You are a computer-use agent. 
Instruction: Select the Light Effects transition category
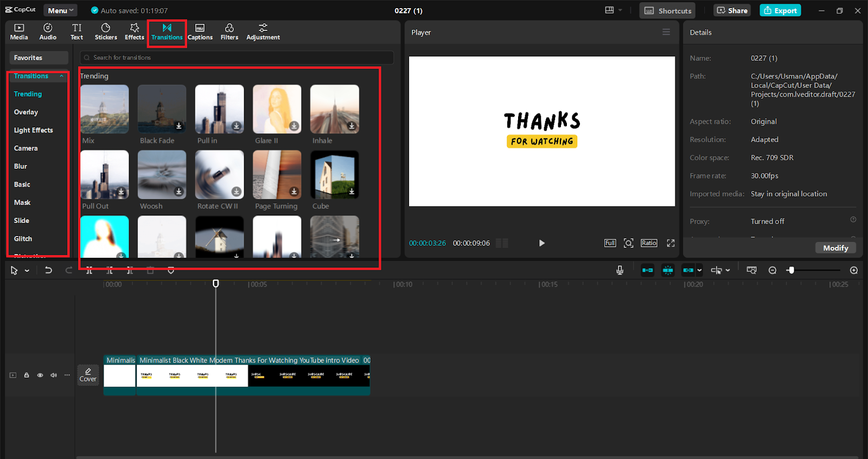point(34,130)
